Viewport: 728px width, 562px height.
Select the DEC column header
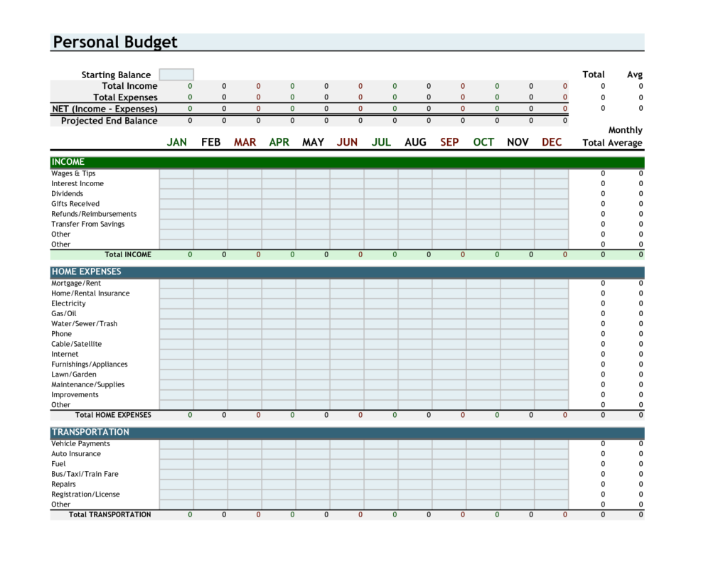(552, 141)
